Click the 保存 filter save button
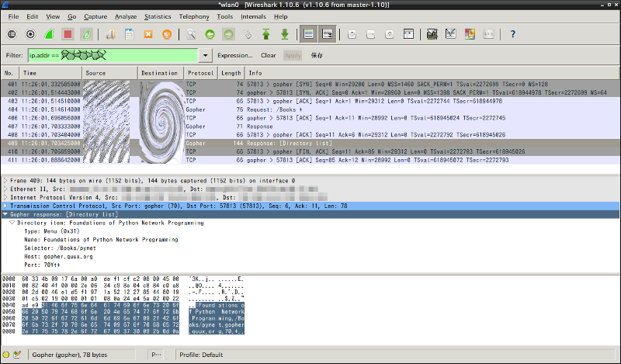 (x=317, y=55)
